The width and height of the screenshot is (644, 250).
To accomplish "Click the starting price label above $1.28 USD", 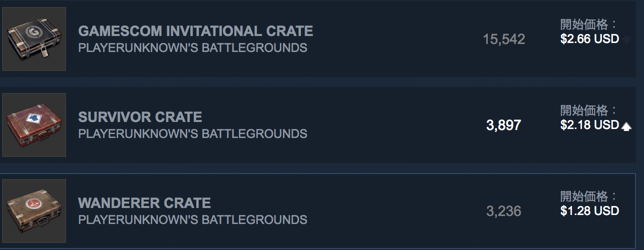I will (x=589, y=196).
